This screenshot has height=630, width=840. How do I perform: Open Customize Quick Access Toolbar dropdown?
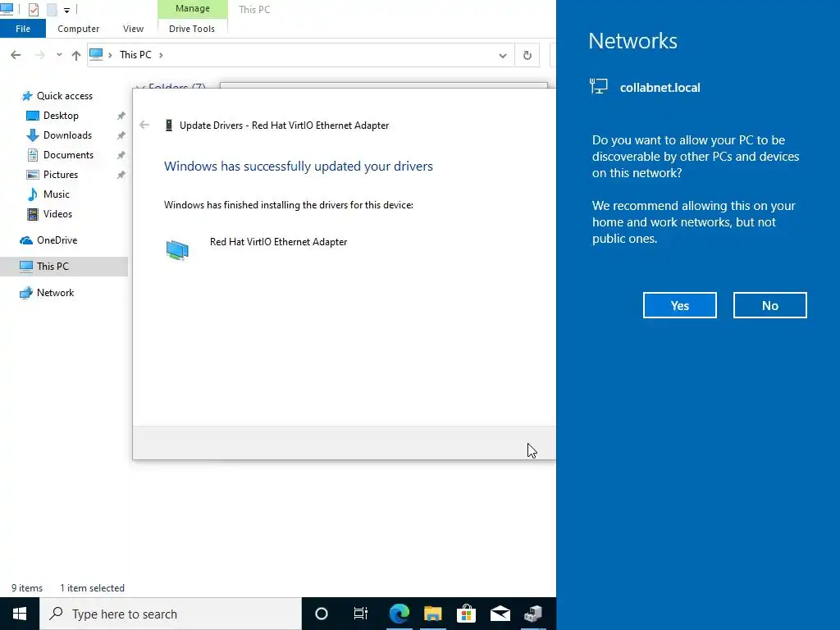coord(66,10)
